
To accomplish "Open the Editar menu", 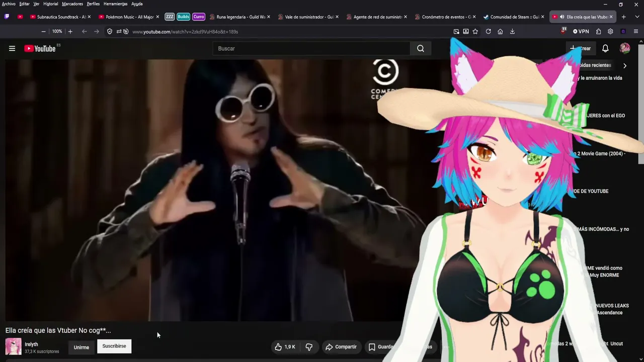I will click(x=24, y=4).
